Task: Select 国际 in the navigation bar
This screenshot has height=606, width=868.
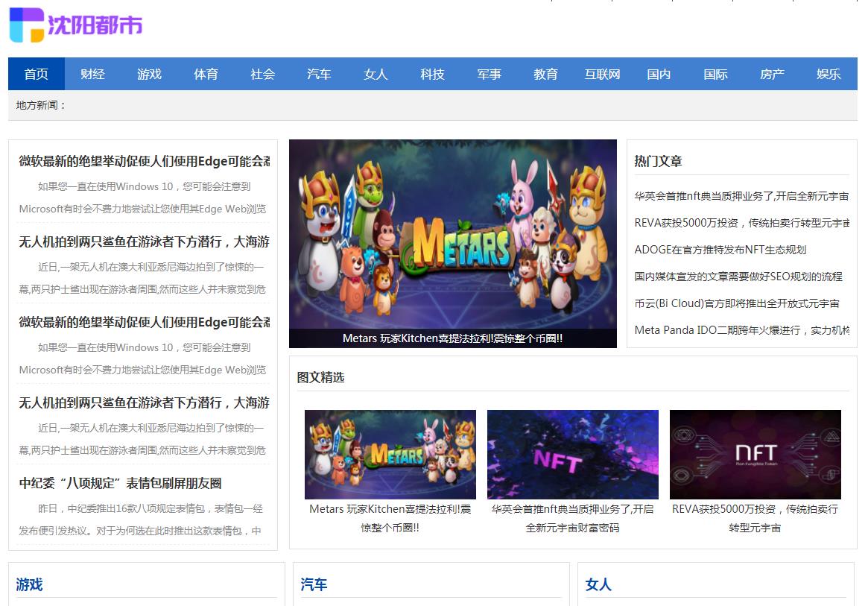Action: [x=715, y=74]
